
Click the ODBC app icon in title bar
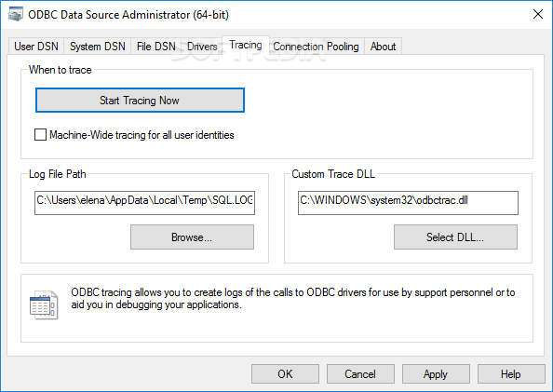(x=16, y=14)
